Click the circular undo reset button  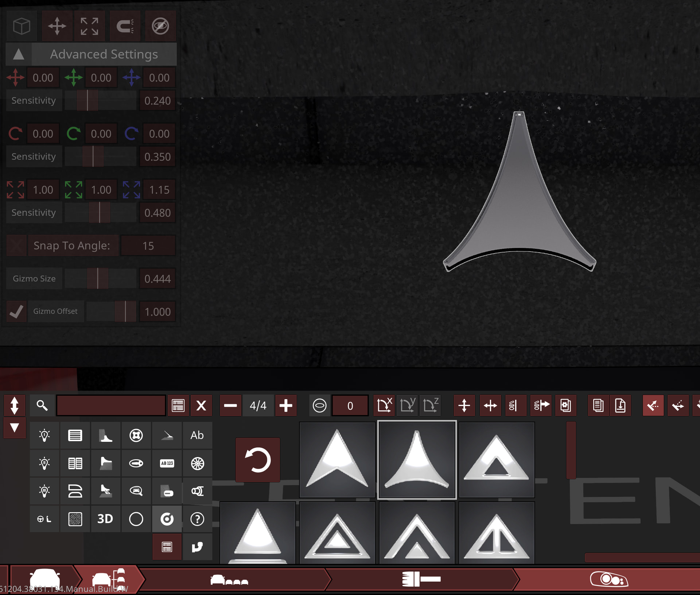257,460
